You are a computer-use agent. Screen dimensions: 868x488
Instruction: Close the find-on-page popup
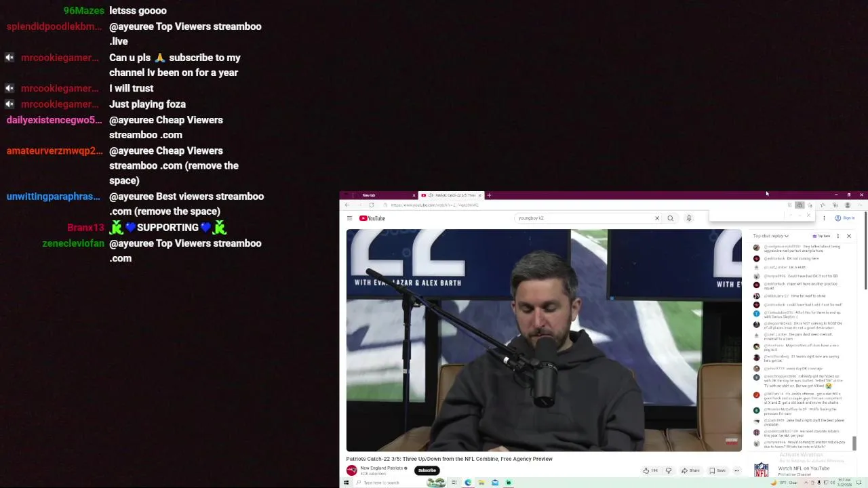tap(808, 216)
